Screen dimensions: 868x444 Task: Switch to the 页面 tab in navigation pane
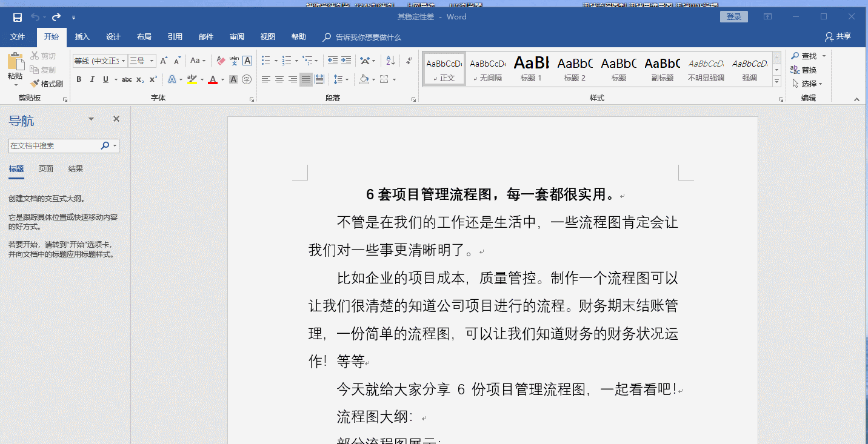(x=46, y=169)
